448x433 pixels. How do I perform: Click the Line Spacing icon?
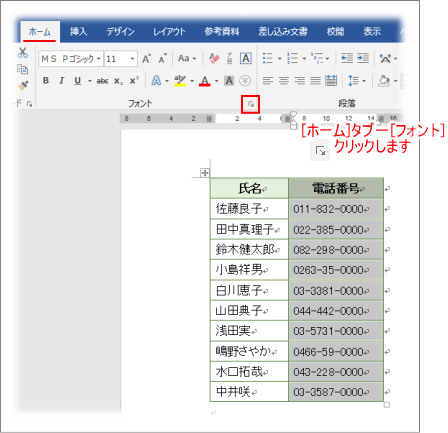(353, 81)
